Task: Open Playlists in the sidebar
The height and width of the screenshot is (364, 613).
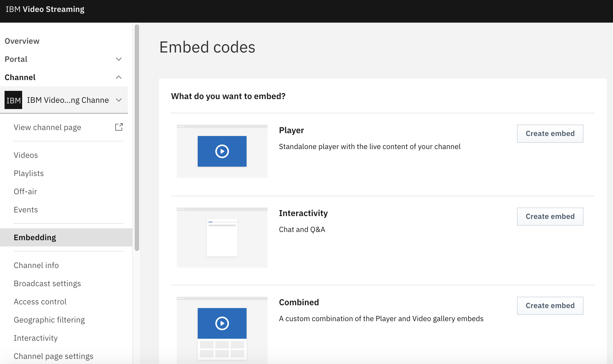Action: point(29,173)
